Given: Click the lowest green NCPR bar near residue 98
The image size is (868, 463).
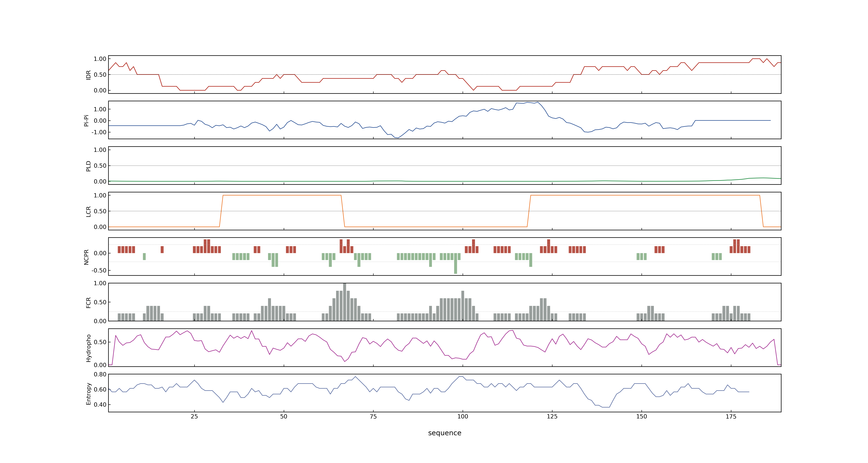Looking at the screenshot, I should pyautogui.click(x=456, y=263).
